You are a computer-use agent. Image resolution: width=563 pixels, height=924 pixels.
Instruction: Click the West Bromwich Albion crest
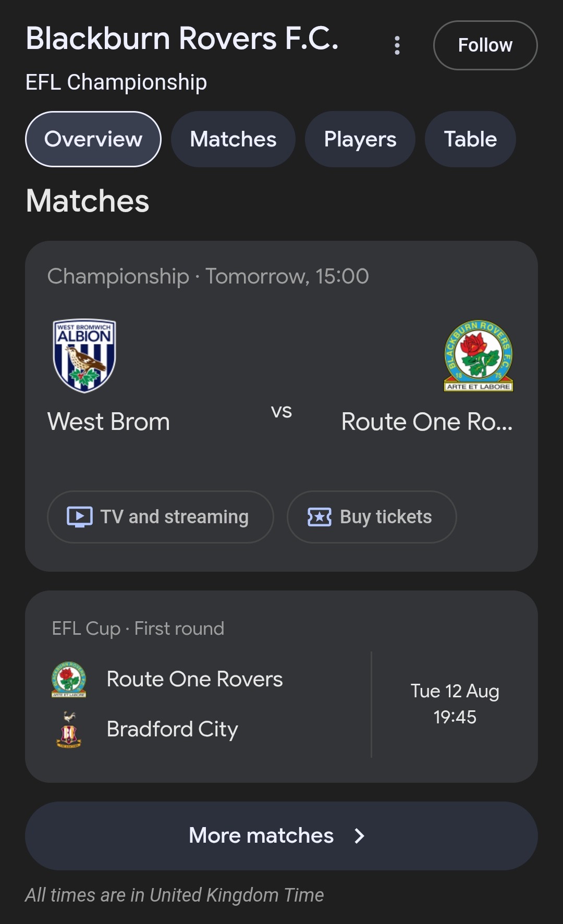[84, 355]
